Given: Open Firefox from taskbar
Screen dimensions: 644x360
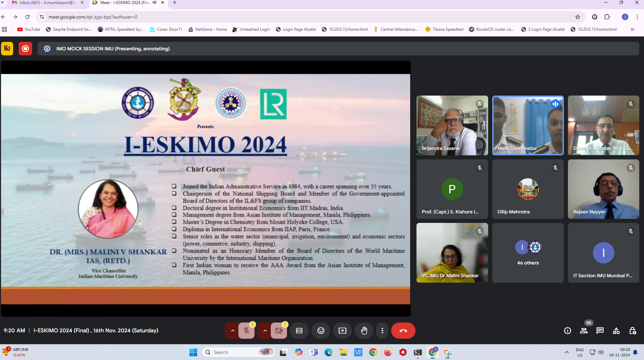Looking at the screenshot, I should (388, 352).
